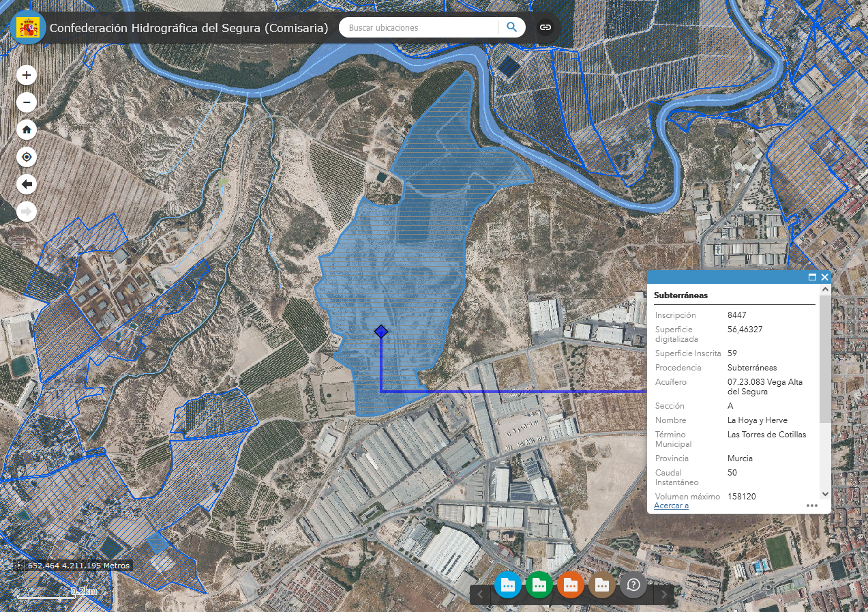Image resolution: width=868 pixels, height=612 pixels.
Task: Open the blue folder widget
Action: [508, 585]
